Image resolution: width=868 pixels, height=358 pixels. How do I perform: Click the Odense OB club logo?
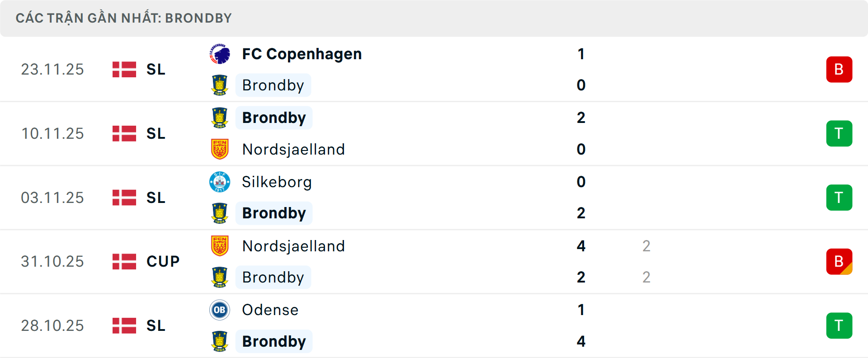tap(220, 310)
